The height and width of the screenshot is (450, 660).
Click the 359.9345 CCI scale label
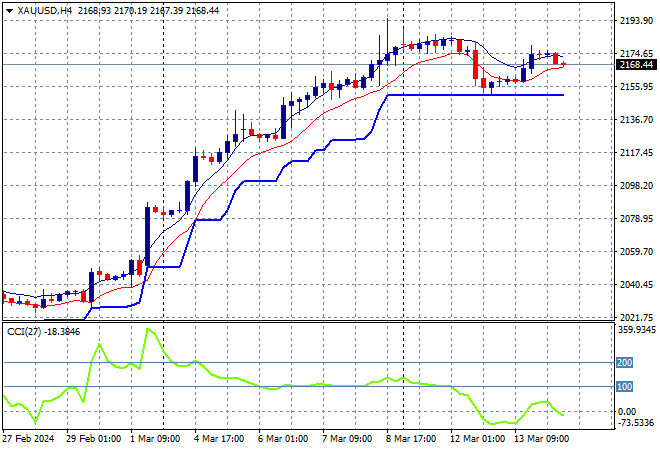[634, 329]
